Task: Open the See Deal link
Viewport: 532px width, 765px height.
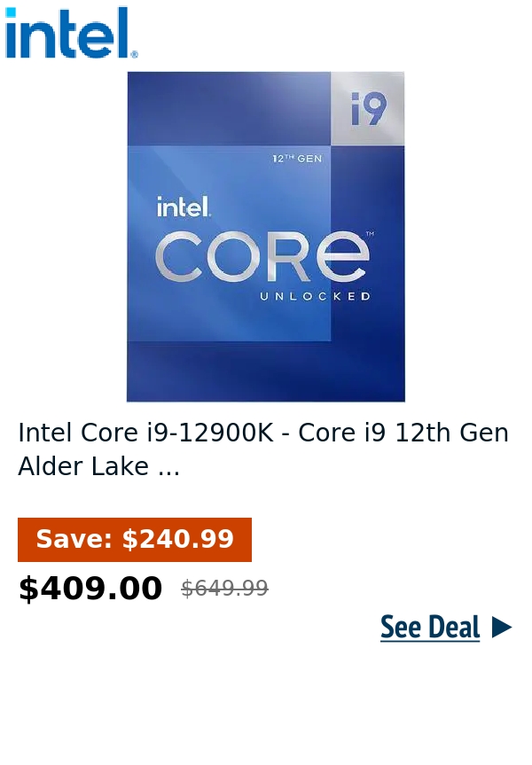Action: tap(430, 627)
